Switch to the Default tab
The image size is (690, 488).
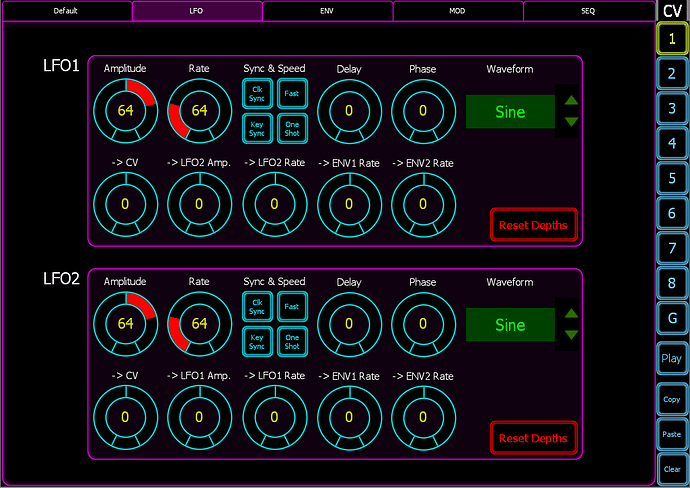(x=66, y=11)
